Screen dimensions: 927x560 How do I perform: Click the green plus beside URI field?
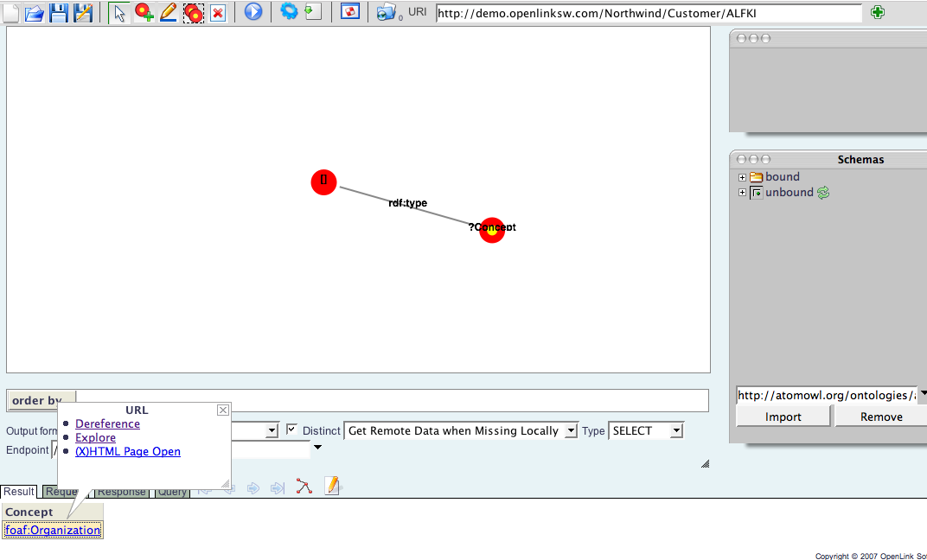[878, 12]
